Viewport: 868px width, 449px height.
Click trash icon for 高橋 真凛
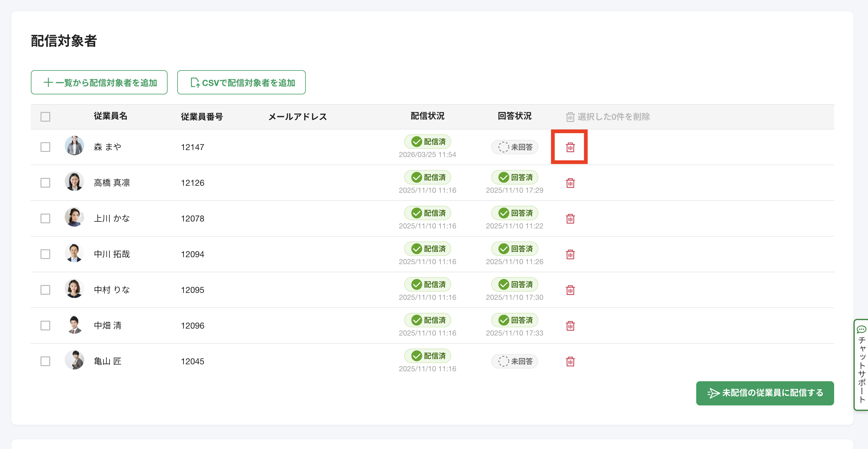[x=570, y=183]
